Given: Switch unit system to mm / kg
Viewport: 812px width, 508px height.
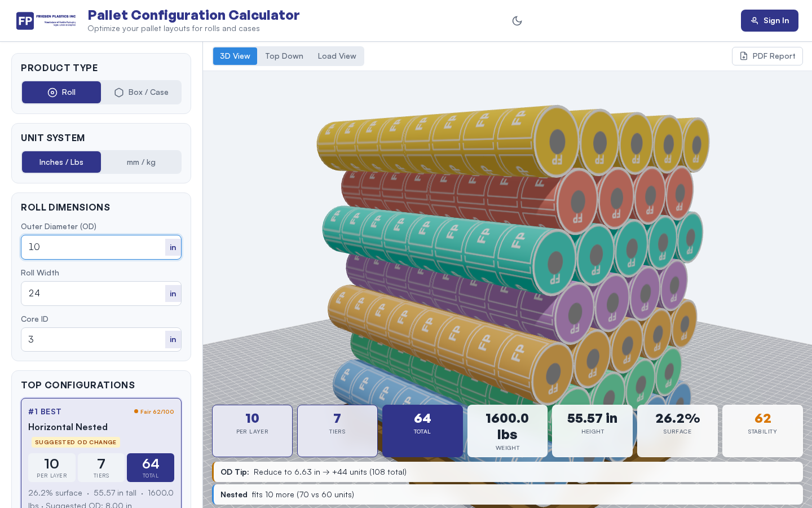Looking at the screenshot, I should [x=141, y=162].
